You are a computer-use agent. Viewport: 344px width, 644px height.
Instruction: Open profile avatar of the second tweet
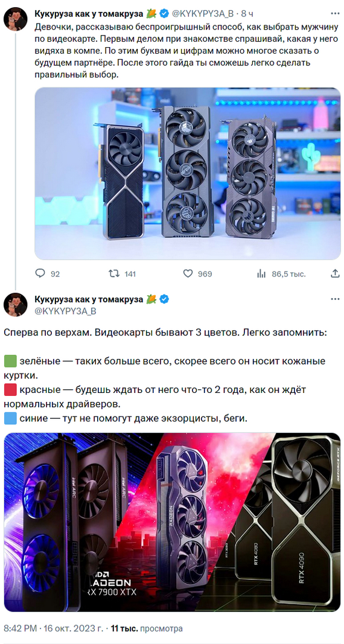point(15,305)
